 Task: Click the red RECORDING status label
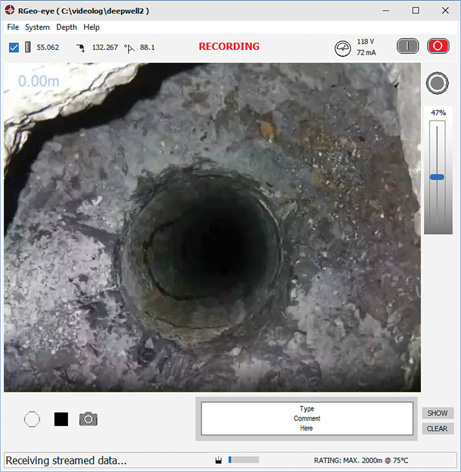click(229, 46)
